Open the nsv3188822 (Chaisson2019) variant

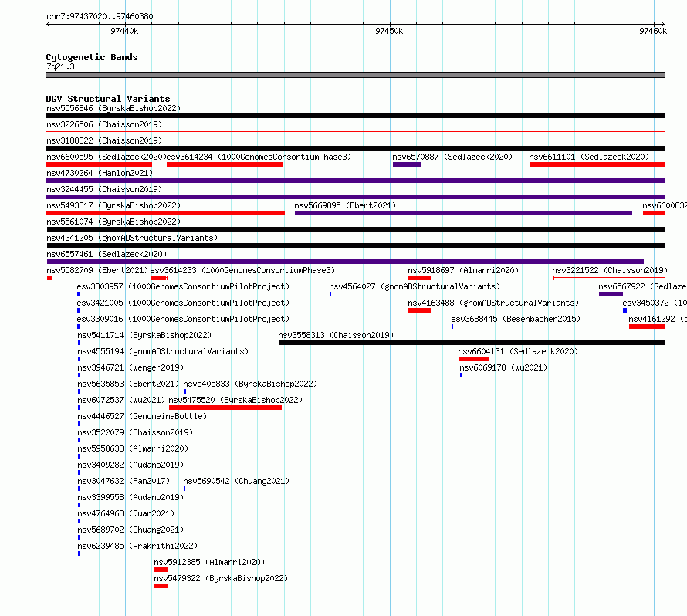tap(104, 140)
